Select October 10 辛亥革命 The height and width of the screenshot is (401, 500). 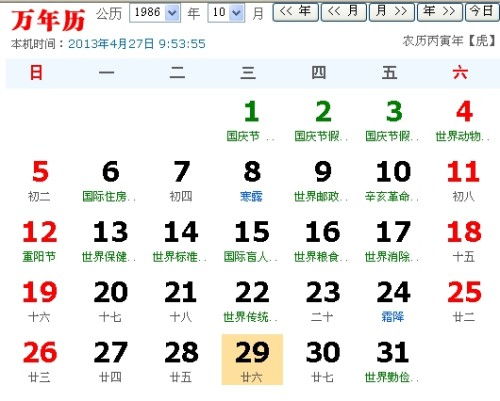coord(393,181)
